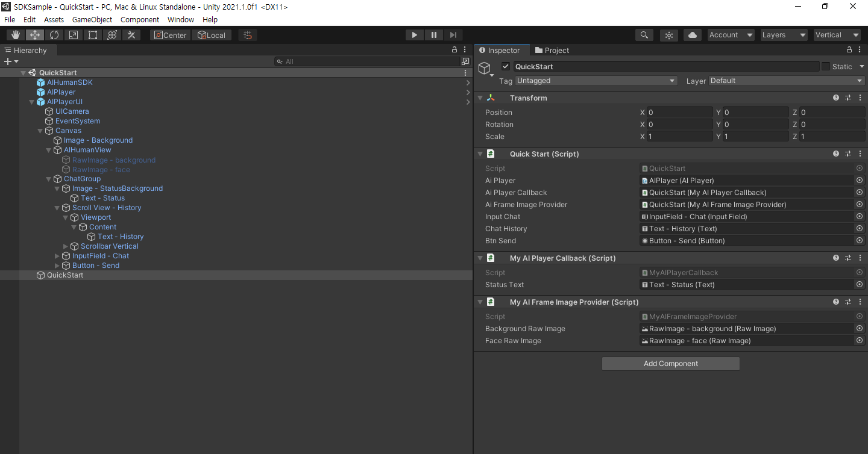Select the Move tool

coord(35,35)
